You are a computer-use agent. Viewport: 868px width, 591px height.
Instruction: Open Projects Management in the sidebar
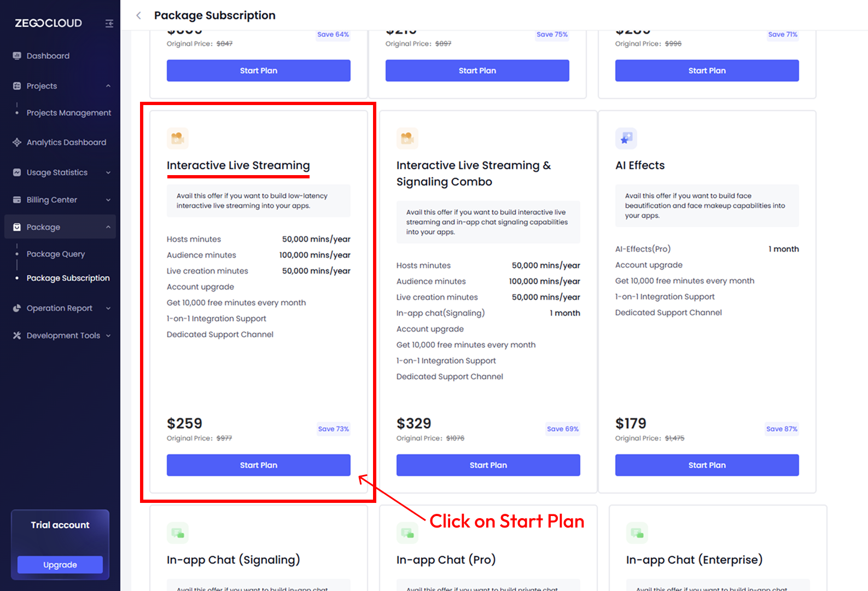(69, 113)
